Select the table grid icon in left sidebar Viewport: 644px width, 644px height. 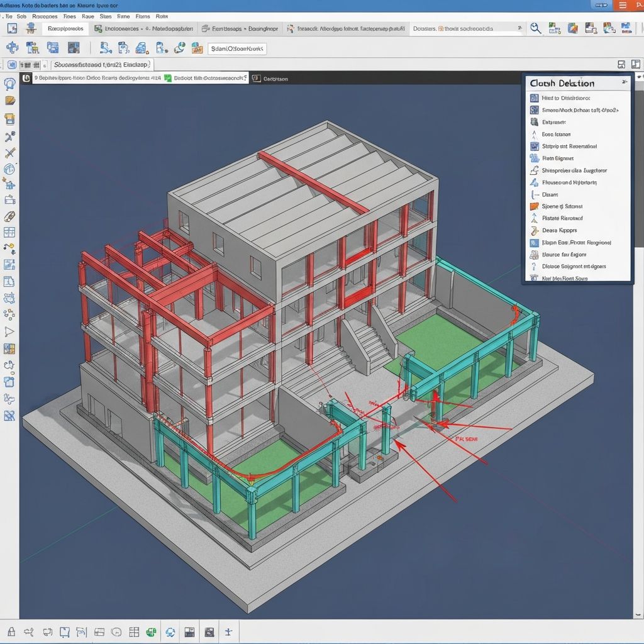pos(9,232)
